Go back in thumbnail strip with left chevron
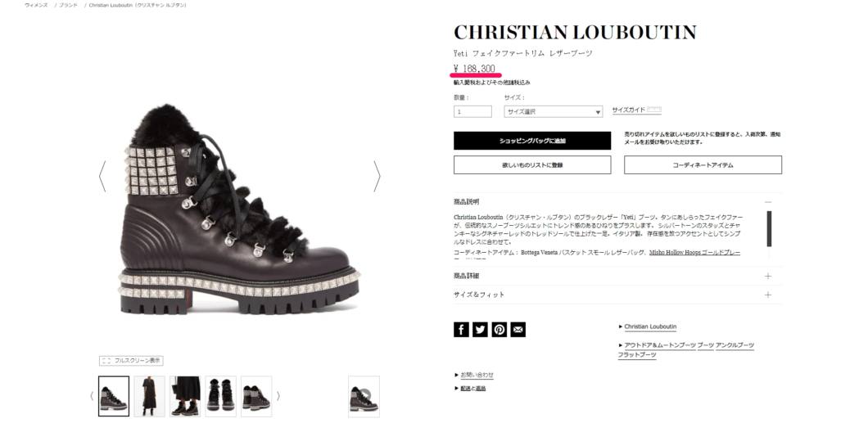The image size is (868, 423). coord(92,396)
